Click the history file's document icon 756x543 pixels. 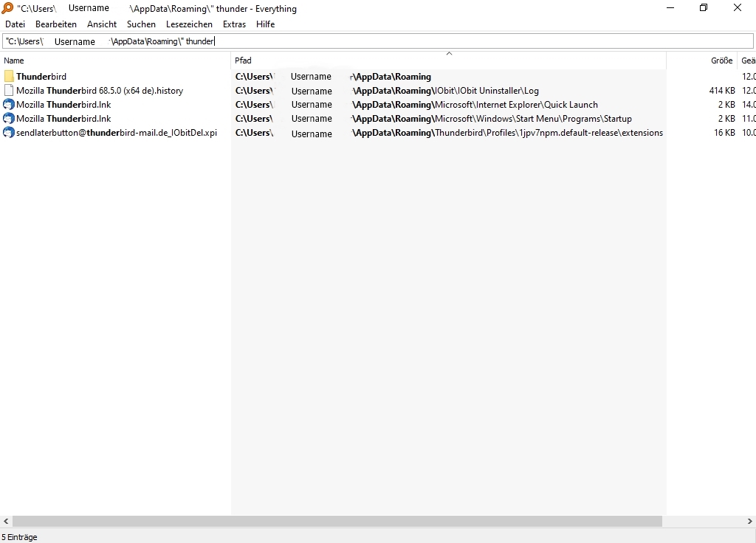pos(9,90)
